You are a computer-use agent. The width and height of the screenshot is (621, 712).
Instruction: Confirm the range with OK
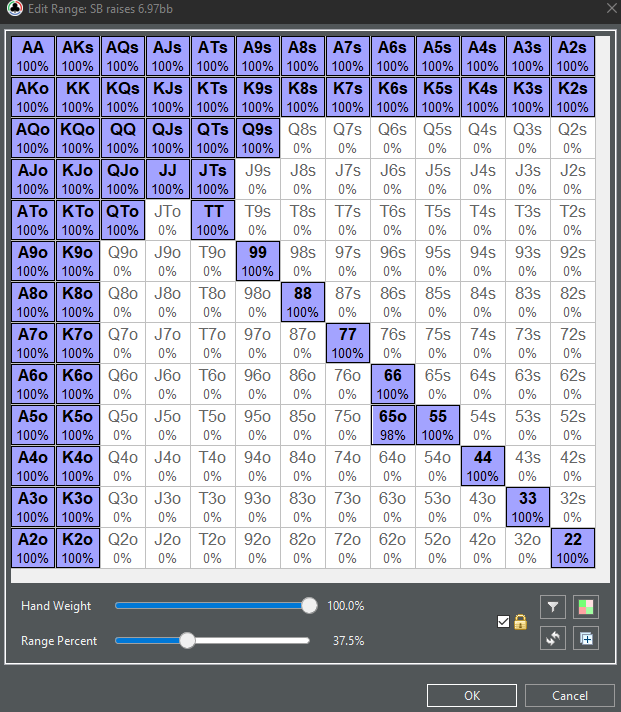tap(472, 696)
